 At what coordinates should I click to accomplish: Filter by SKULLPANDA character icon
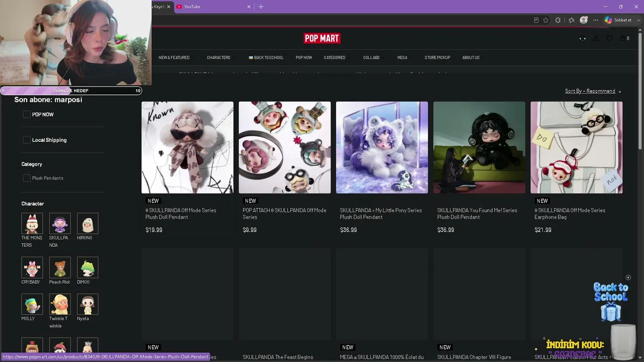[59, 223]
